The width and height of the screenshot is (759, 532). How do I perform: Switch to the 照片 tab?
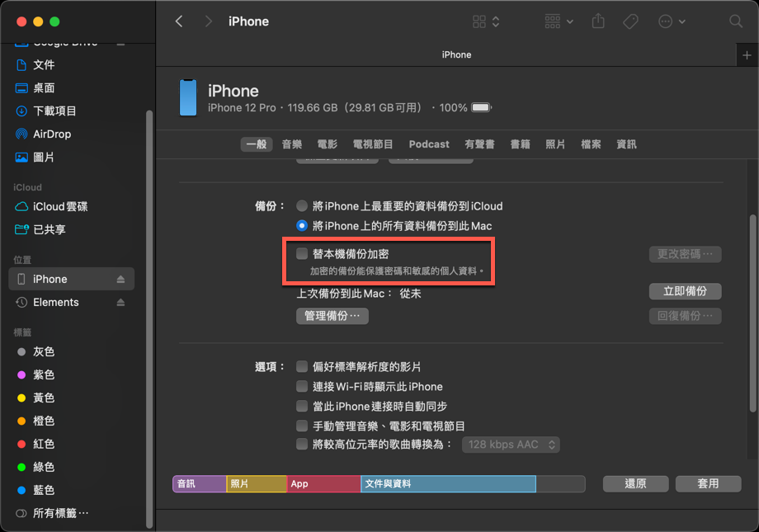pos(555,144)
